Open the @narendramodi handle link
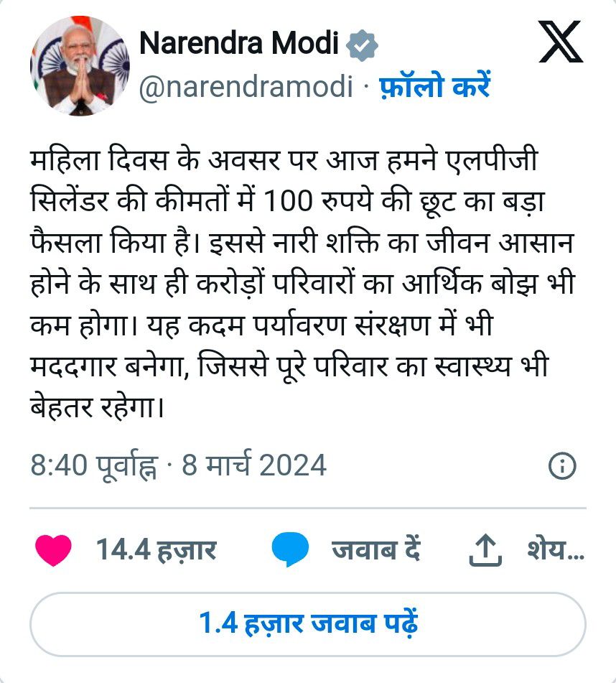 click(x=246, y=86)
